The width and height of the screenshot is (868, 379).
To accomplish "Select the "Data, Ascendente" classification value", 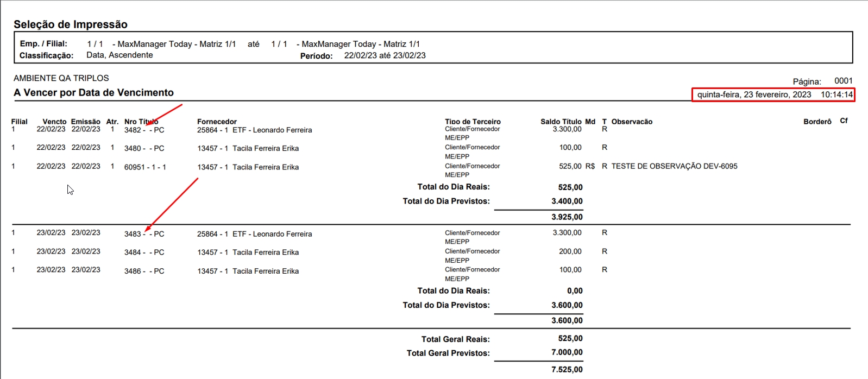I will (x=119, y=55).
